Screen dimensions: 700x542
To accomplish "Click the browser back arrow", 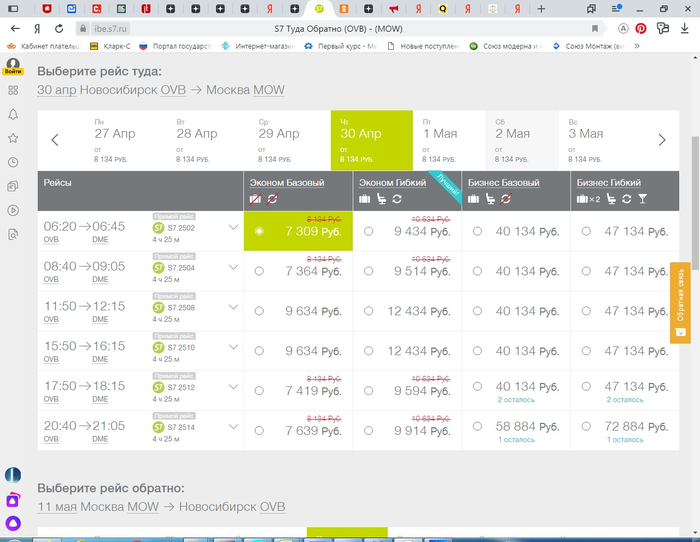I will click(13, 28).
